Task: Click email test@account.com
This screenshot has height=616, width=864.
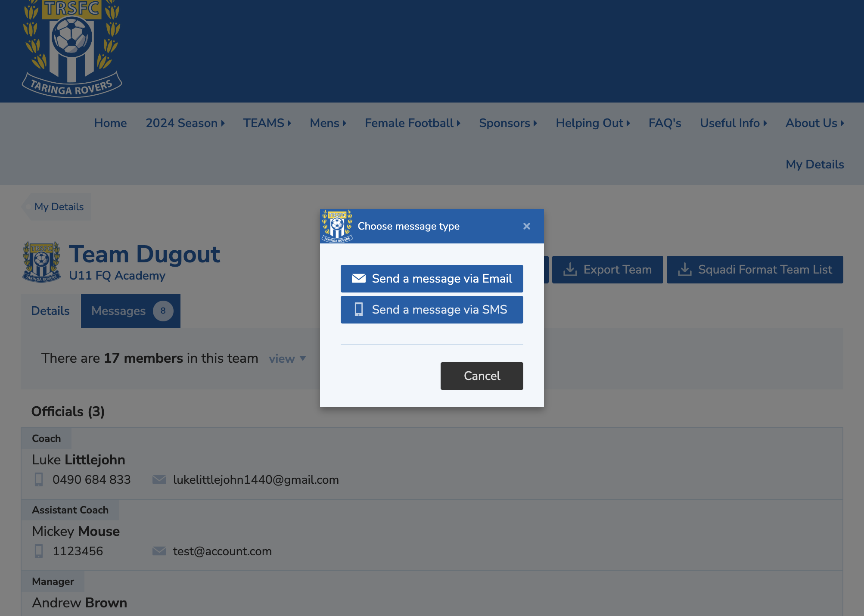Action: tap(222, 551)
